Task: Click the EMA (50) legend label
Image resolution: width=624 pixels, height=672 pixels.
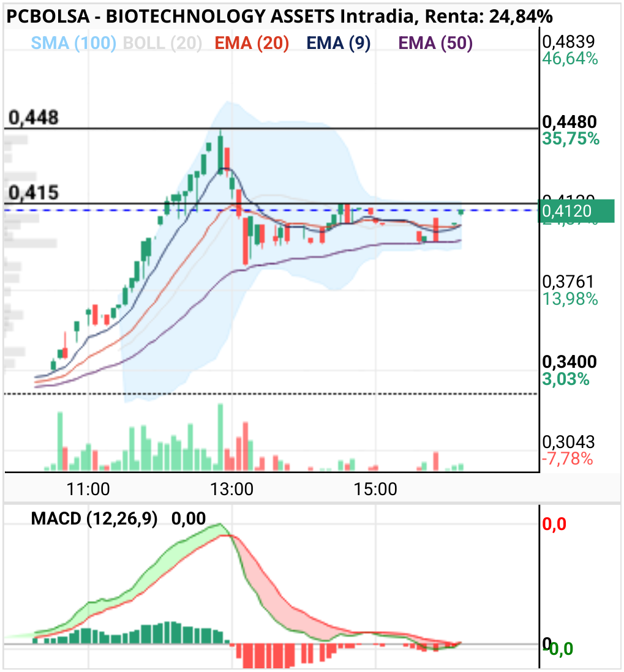Action: pos(436,43)
